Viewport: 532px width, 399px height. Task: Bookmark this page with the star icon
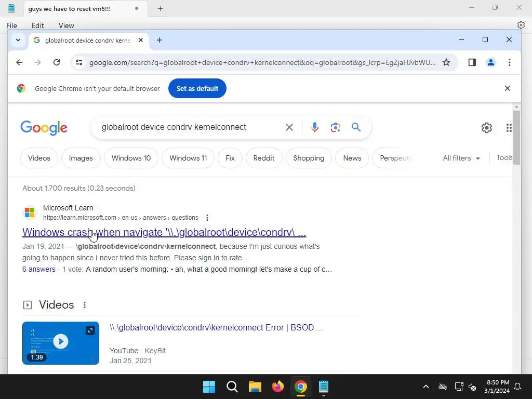(x=446, y=62)
